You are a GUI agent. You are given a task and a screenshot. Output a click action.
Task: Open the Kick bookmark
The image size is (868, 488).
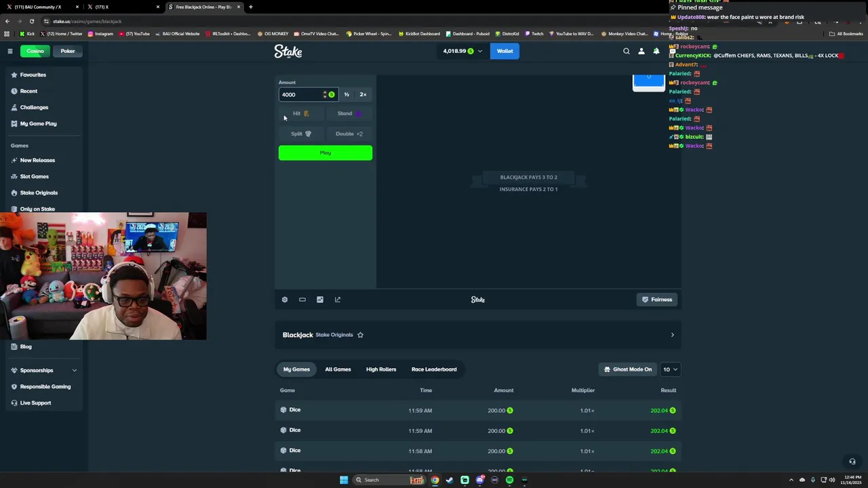(x=27, y=33)
